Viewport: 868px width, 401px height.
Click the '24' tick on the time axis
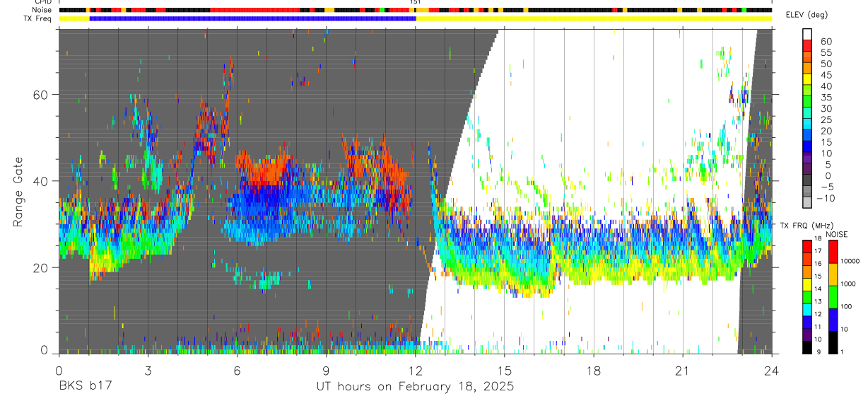(771, 371)
